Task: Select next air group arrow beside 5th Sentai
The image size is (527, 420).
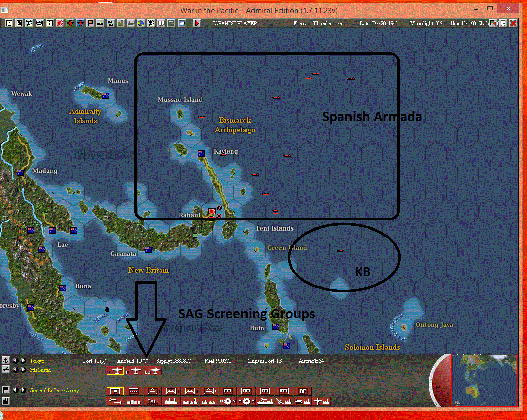Action: click(23, 370)
